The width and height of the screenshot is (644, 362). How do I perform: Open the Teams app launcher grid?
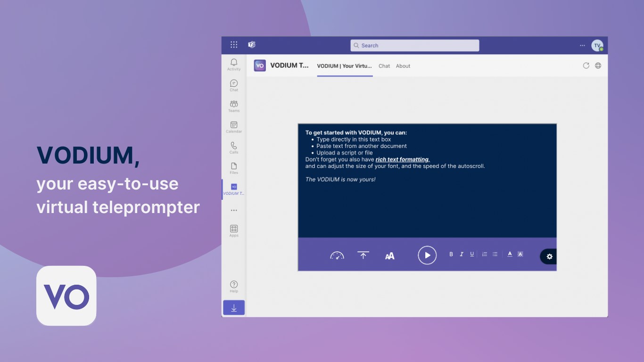234,45
